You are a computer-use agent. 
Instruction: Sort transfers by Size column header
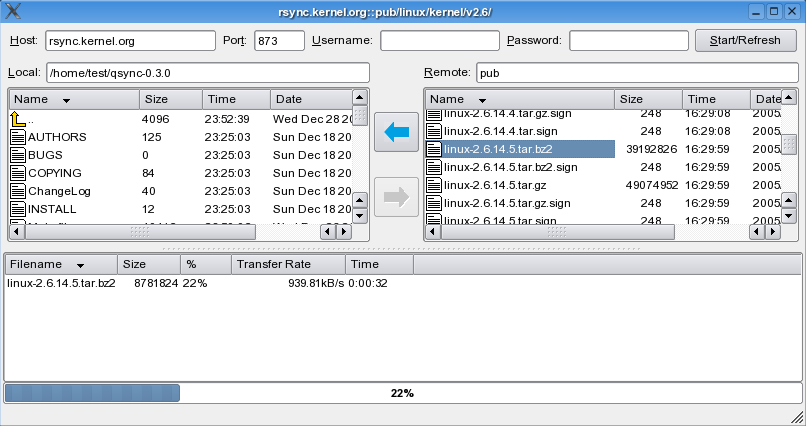tap(149, 264)
